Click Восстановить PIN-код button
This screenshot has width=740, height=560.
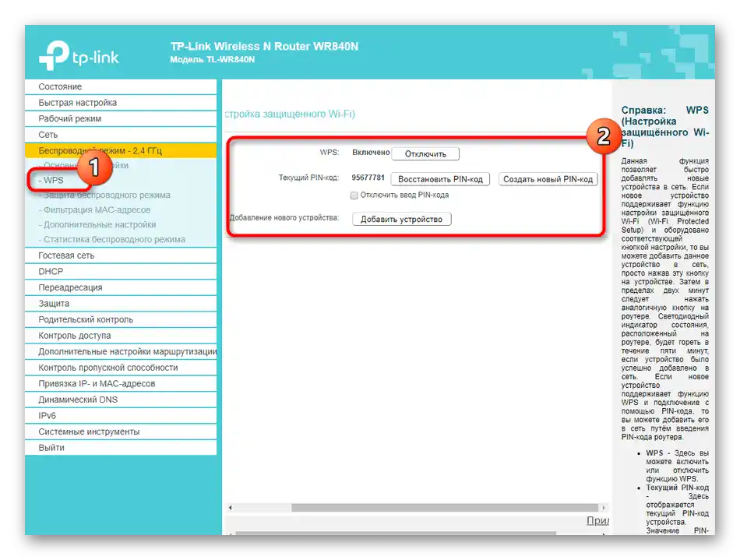[x=440, y=179]
